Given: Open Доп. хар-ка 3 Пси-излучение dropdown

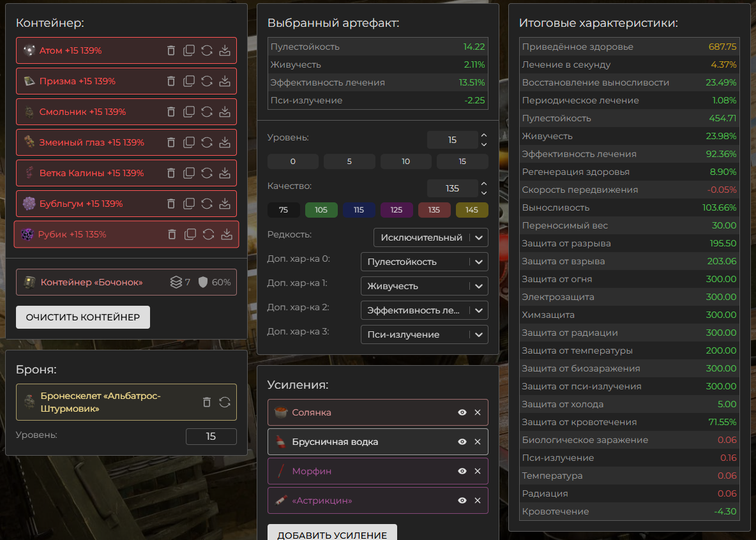Looking at the screenshot, I should pyautogui.click(x=424, y=334).
